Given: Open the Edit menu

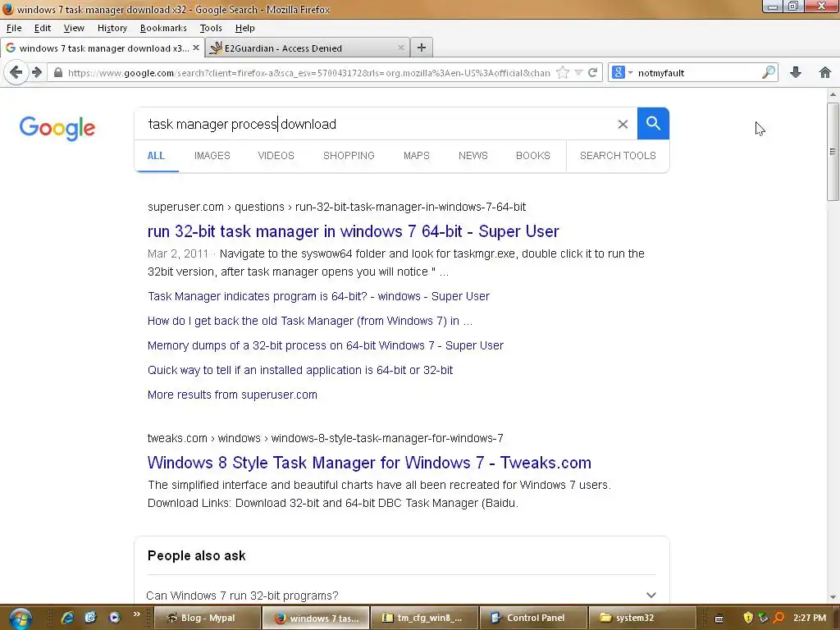Looking at the screenshot, I should (43, 28).
